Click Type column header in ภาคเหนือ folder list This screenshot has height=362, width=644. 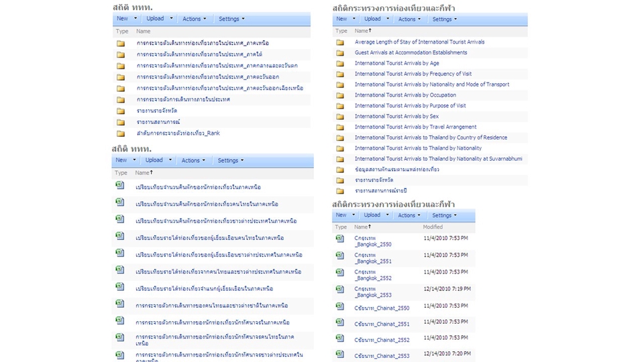click(x=122, y=32)
